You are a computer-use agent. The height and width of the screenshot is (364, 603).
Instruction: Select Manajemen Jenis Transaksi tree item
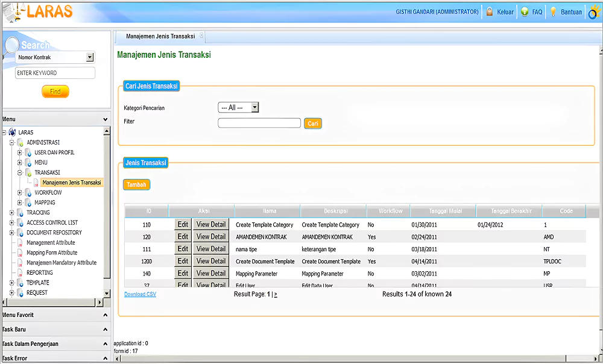pos(71,183)
